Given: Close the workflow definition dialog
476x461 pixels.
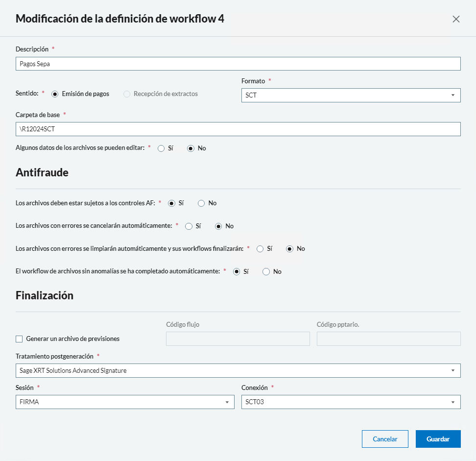Looking at the screenshot, I should coord(456,19).
